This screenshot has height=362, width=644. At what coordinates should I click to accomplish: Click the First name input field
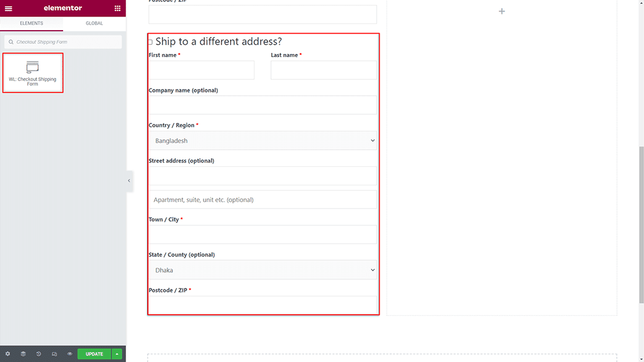201,70
